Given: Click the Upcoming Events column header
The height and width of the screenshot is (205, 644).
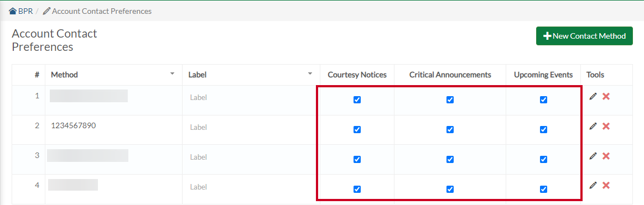Looking at the screenshot, I should coord(543,75).
